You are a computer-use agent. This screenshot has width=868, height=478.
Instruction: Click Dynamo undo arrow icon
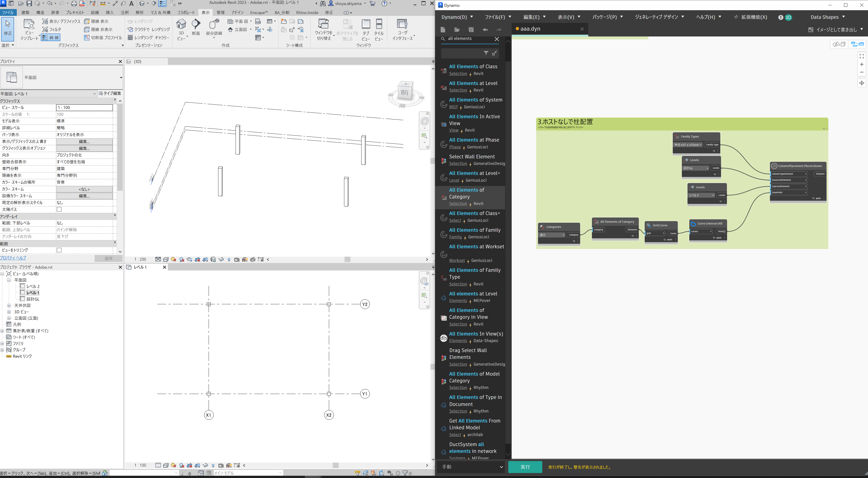(x=485, y=30)
